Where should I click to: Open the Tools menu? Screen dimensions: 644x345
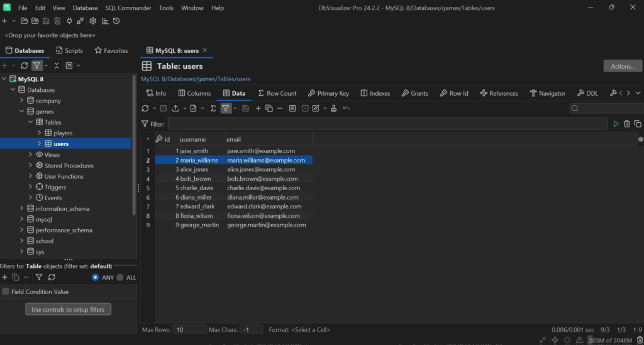(166, 8)
